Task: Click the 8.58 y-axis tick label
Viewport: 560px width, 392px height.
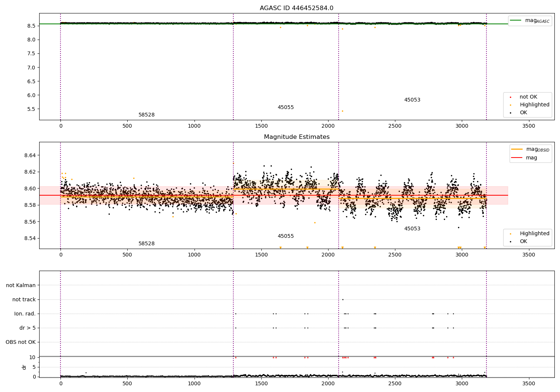Action: tap(29, 205)
